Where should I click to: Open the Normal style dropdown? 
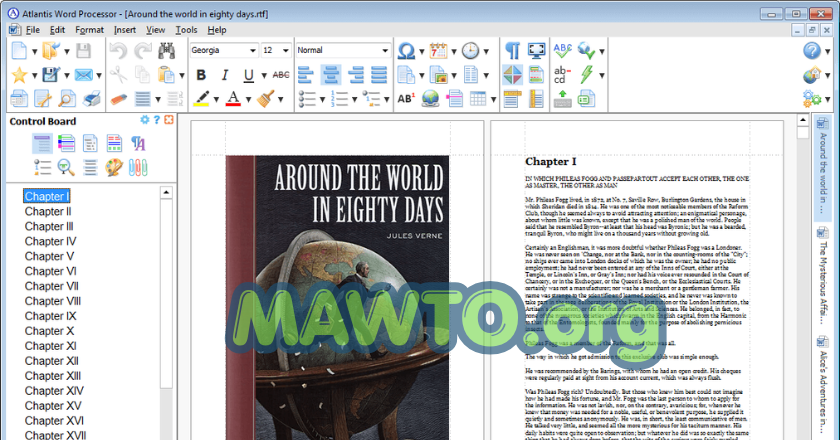click(385, 50)
